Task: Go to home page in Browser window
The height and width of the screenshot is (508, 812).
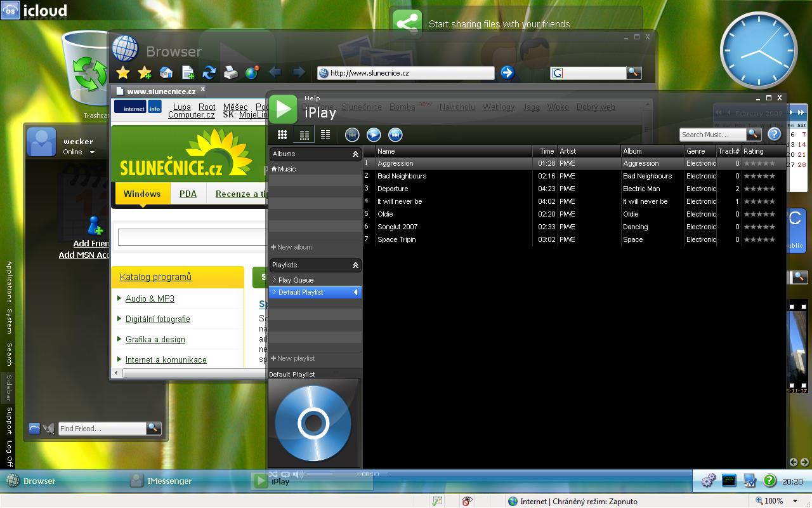Action: [x=166, y=72]
